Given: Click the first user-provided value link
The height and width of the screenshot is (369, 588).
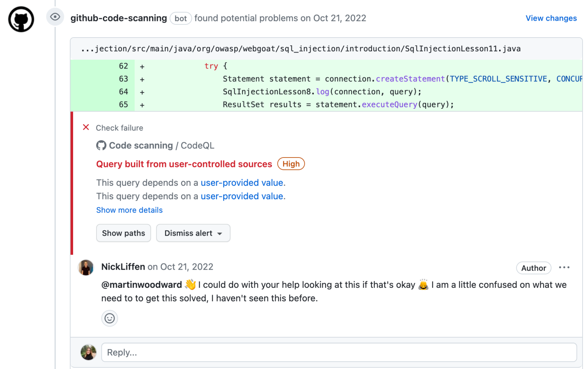Looking at the screenshot, I should pyautogui.click(x=242, y=183).
